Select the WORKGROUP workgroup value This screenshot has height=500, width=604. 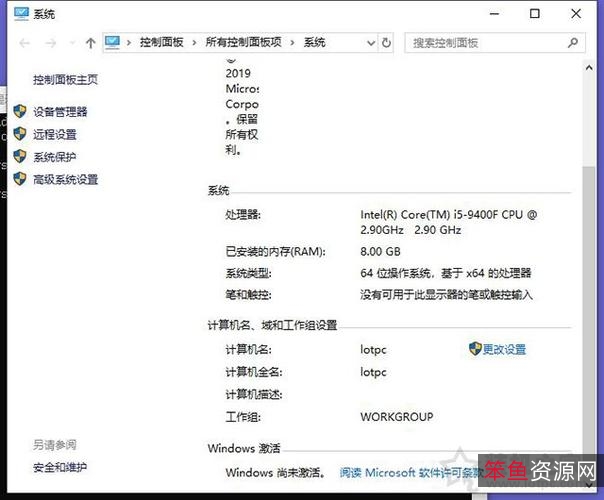tap(397, 417)
